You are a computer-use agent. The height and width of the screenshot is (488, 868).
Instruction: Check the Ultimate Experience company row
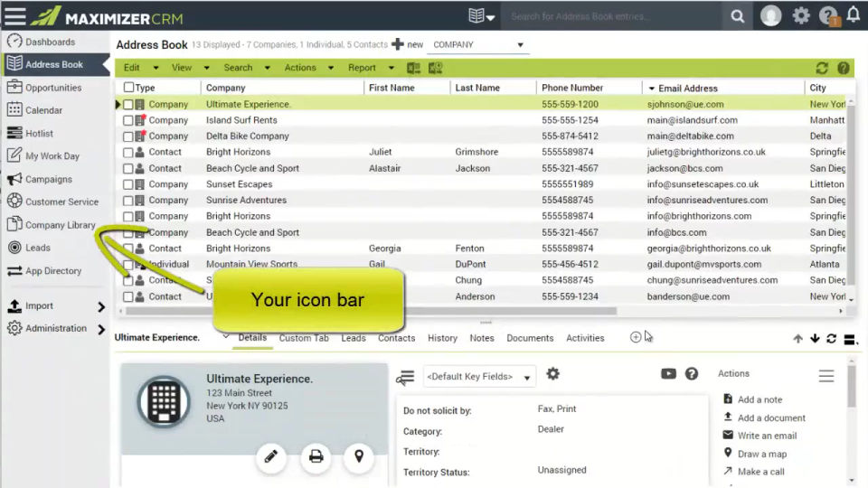point(127,104)
